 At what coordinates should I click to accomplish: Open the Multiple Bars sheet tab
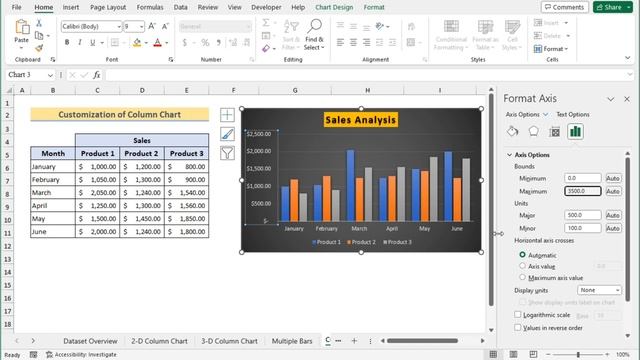[x=292, y=341]
